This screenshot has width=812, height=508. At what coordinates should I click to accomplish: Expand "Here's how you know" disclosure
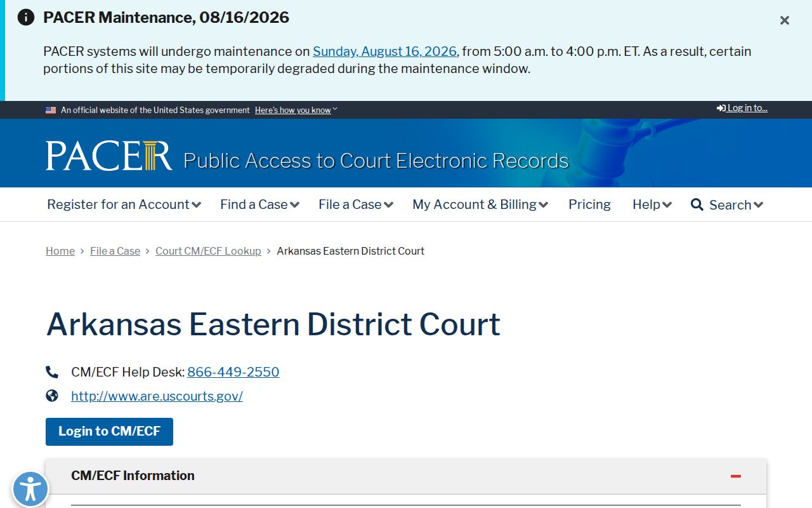coord(296,110)
